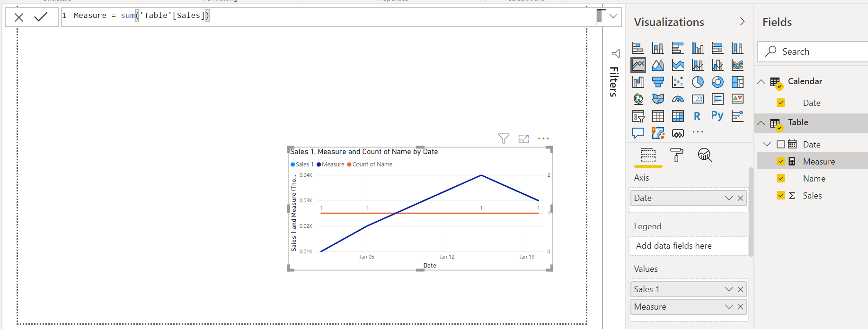Viewport: 868px width, 329px height.
Task: Select the scatter chart visual
Action: 678,82
